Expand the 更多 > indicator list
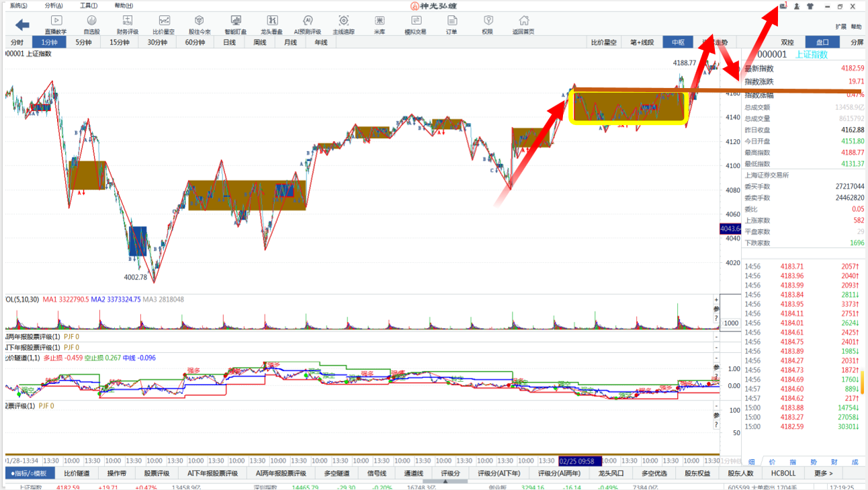 point(823,473)
